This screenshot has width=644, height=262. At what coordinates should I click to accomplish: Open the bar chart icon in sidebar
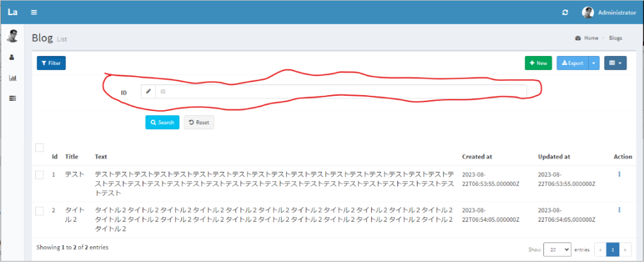click(x=12, y=77)
